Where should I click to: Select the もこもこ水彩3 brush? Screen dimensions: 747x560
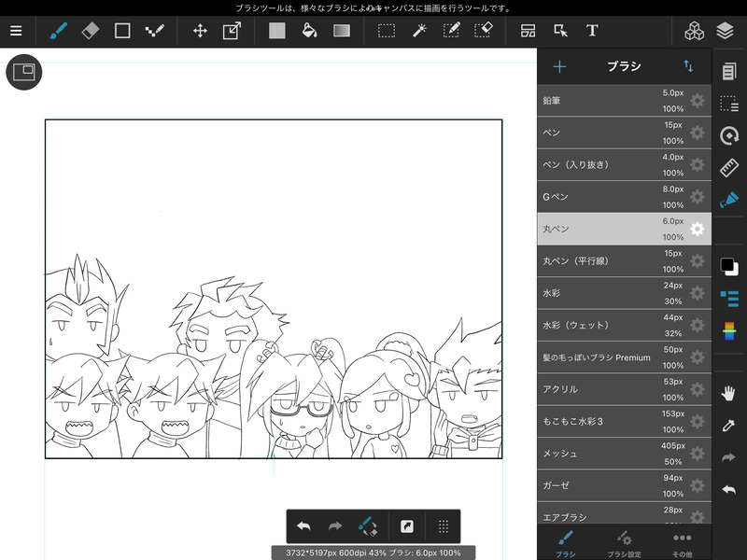point(624,422)
